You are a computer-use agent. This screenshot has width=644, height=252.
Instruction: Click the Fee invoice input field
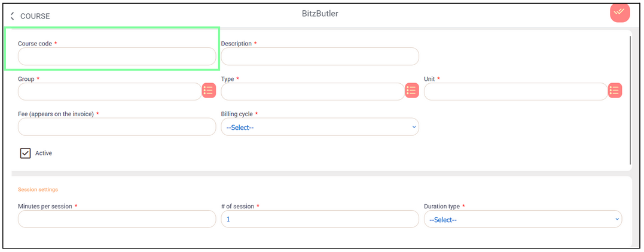(117, 127)
